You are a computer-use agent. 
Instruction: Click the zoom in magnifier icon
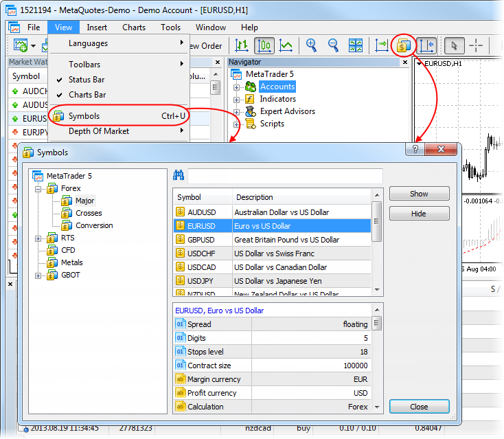(x=311, y=46)
